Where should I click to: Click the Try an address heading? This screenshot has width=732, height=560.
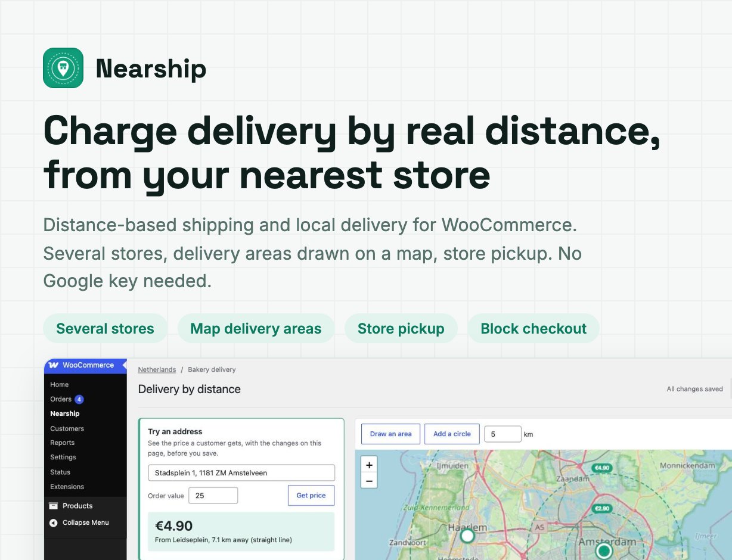point(175,431)
